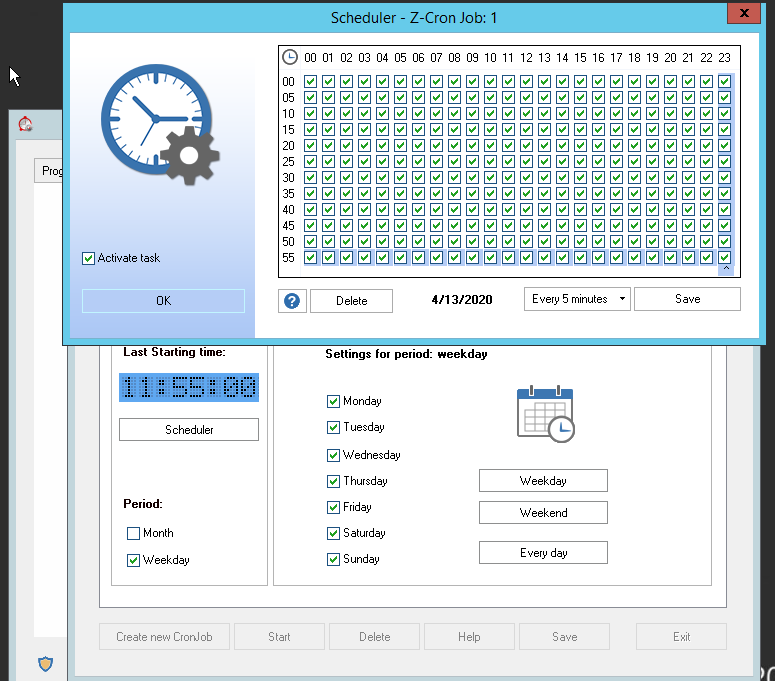Click the minute 55 row label
Viewport: 775px width, 681px height.
click(288, 257)
